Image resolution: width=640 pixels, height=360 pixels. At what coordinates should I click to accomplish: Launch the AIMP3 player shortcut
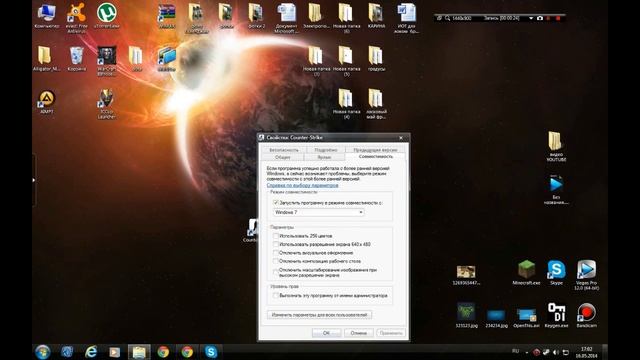click(x=47, y=102)
